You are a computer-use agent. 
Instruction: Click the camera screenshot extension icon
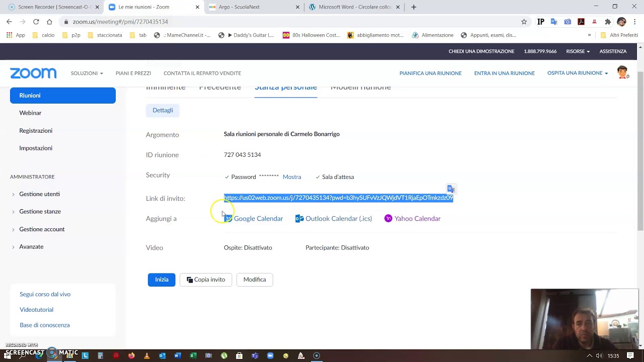click(568, 22)
